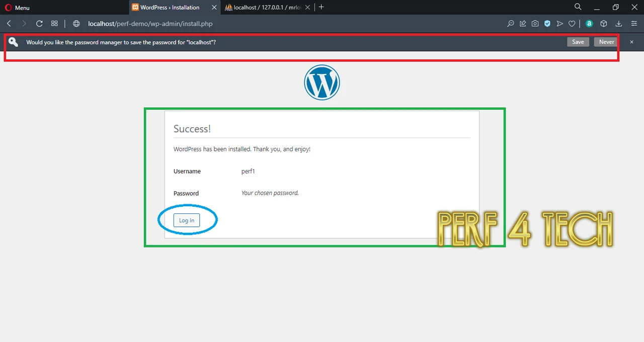Bookmark page with the heart icon
Screen dimensions: 644x342
[572, 24]
